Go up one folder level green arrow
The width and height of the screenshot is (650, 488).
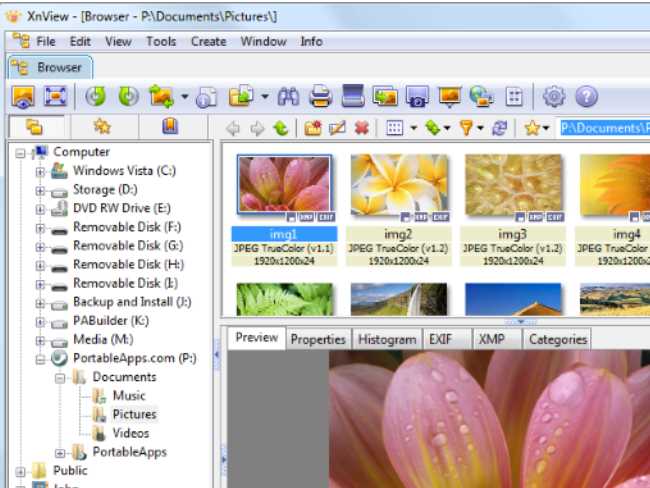click(x=281, y=128)
